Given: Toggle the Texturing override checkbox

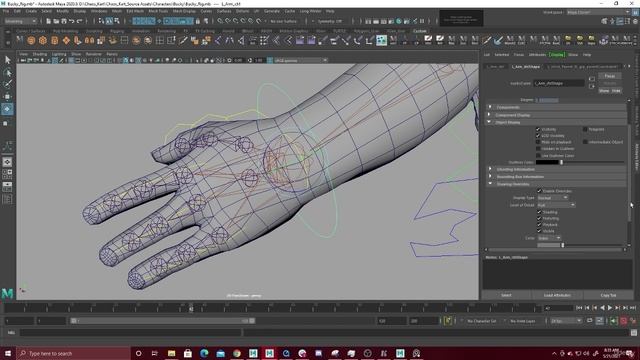Looking at the screenshot, I should coord(539,218).
